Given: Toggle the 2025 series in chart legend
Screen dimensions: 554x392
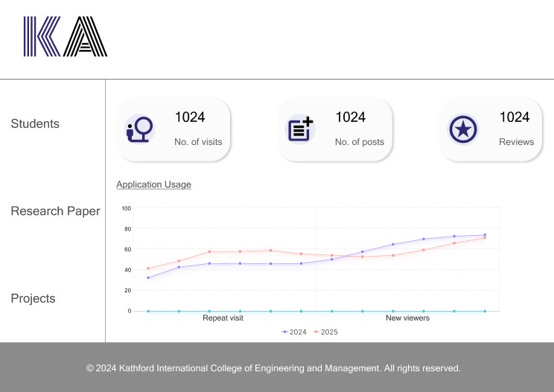Looking at the screenshot, I should pyautogui.click(x=325, y=332).
